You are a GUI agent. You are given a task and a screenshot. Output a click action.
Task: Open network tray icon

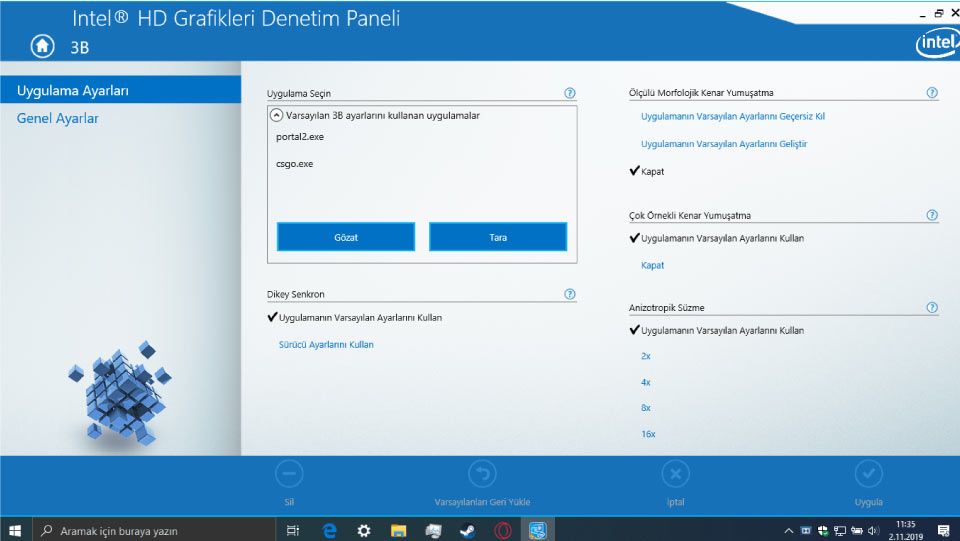pos(840,531)
